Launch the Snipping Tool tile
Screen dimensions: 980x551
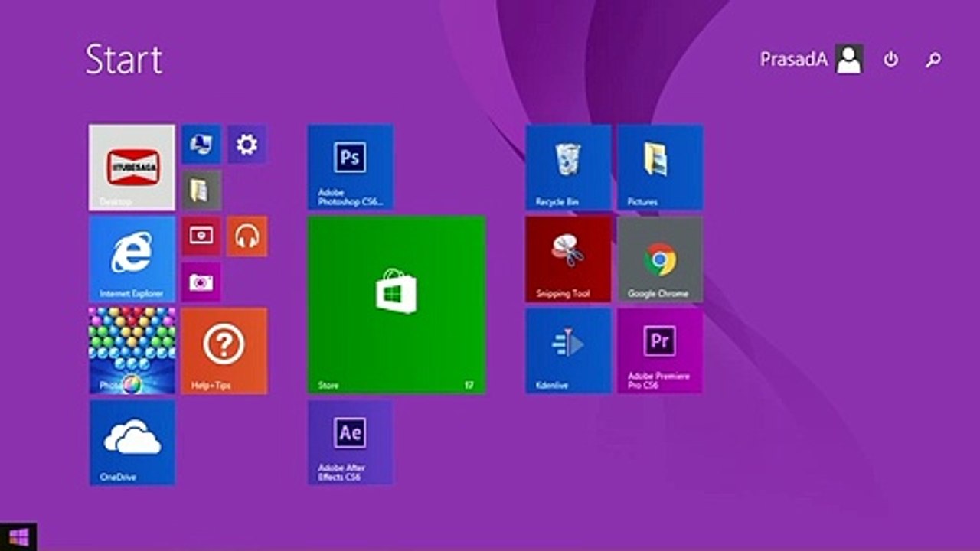pyautogui.click(x=567, y=259)
